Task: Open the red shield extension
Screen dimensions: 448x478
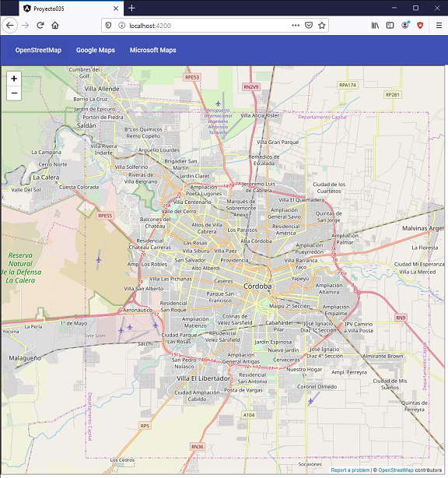Action: click(420, 26)
